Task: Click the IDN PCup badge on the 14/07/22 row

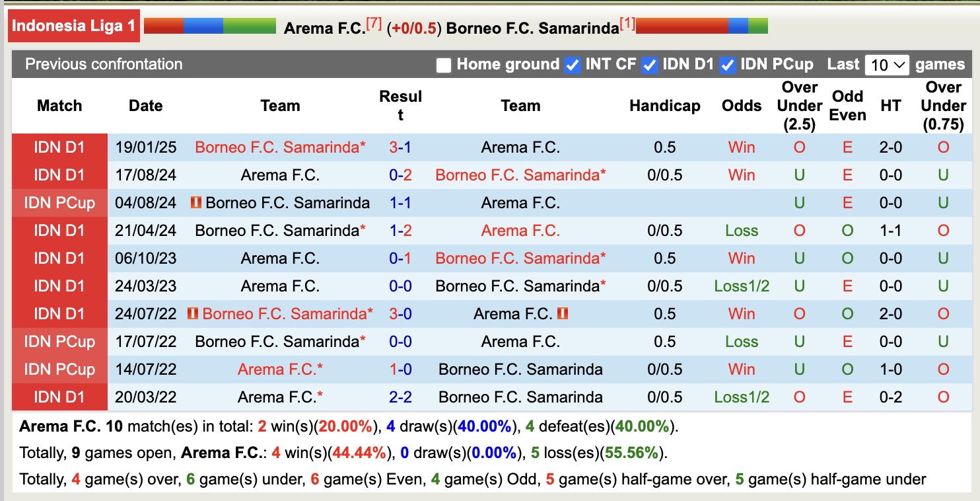Action: point(59,369)
